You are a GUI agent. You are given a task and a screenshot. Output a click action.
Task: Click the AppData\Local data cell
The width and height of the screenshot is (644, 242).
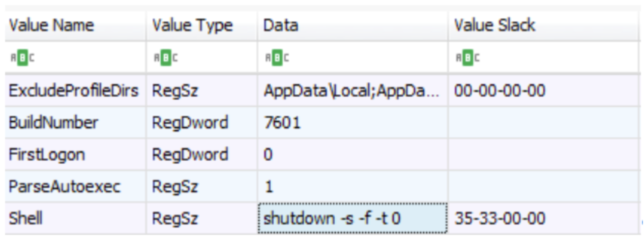[x=354, y=92]
